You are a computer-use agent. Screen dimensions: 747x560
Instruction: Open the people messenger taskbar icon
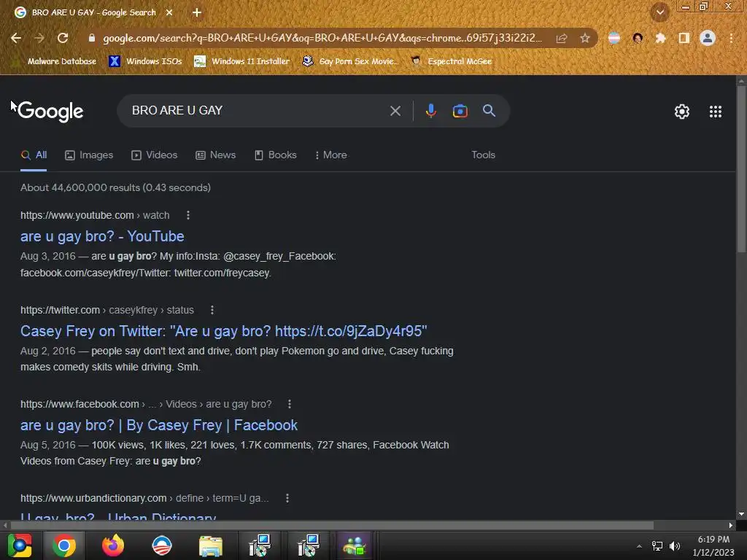coord(355,545)
